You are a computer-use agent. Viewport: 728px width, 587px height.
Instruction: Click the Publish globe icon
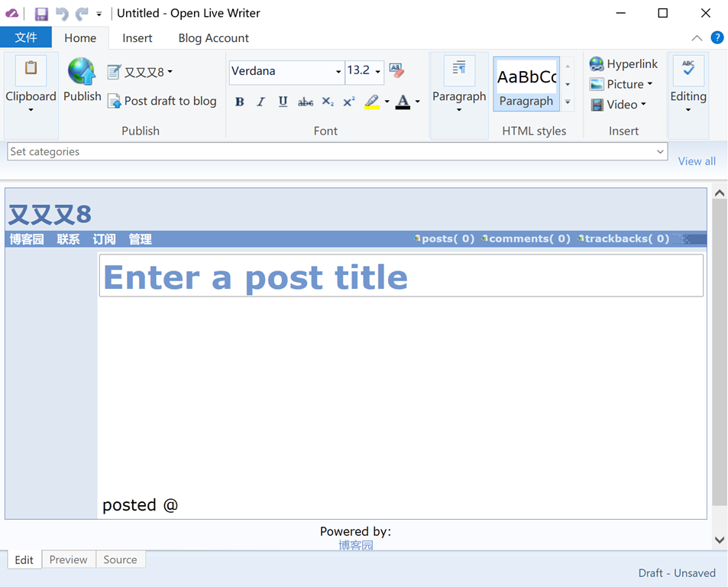coord(82,72)
